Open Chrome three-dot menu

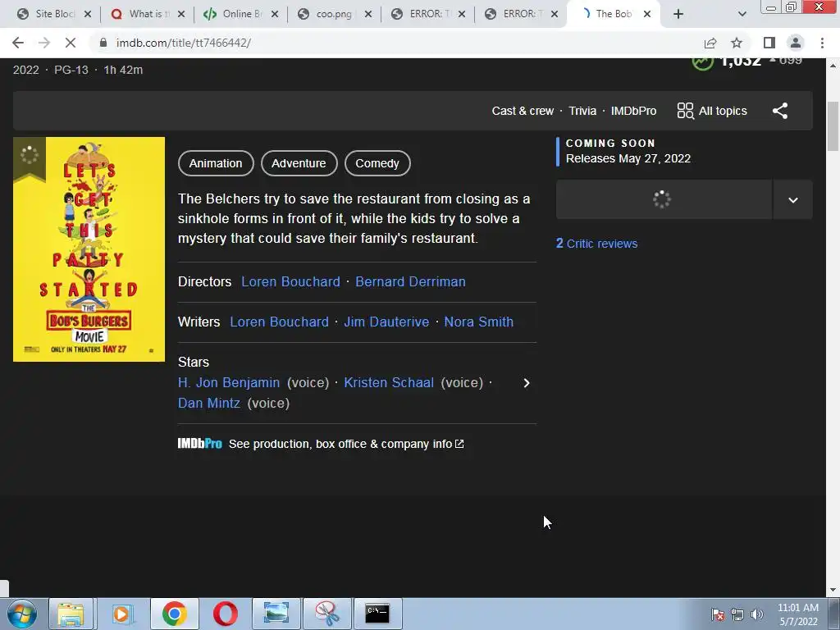[x=822, y=43]
